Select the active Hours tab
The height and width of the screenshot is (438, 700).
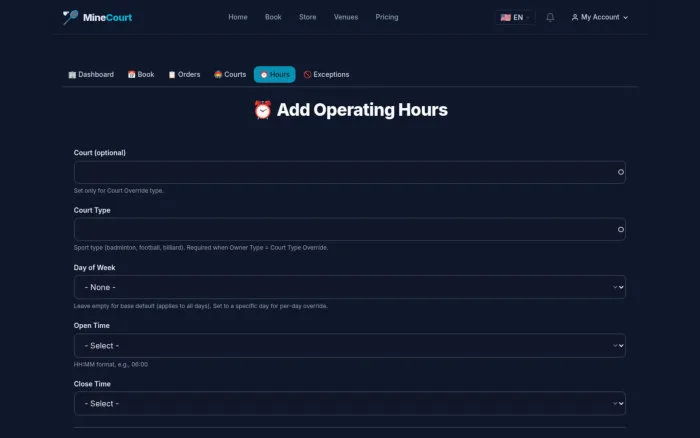point(275,75)
